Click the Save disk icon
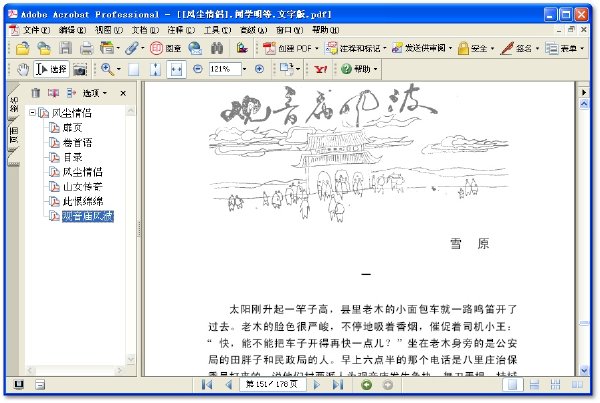 tap(65, 48)
